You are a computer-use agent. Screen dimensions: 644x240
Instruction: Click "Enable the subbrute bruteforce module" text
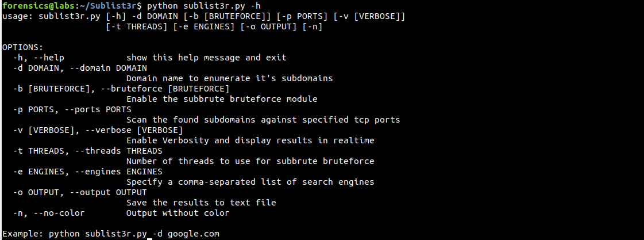pos(222,99)
